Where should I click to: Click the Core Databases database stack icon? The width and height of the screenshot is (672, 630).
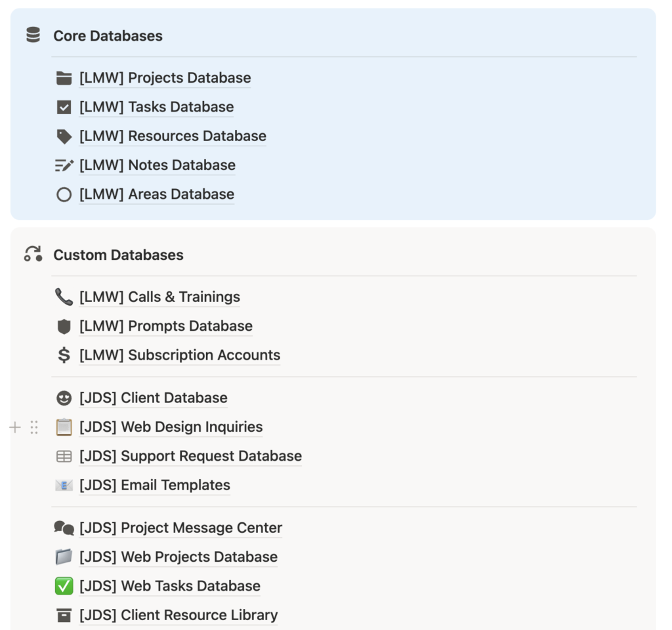(x=33, y=35)
